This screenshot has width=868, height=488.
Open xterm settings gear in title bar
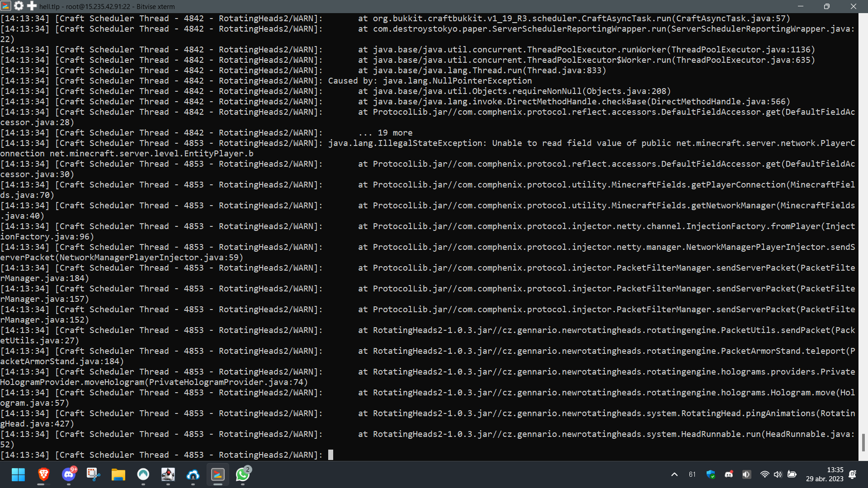19,6
